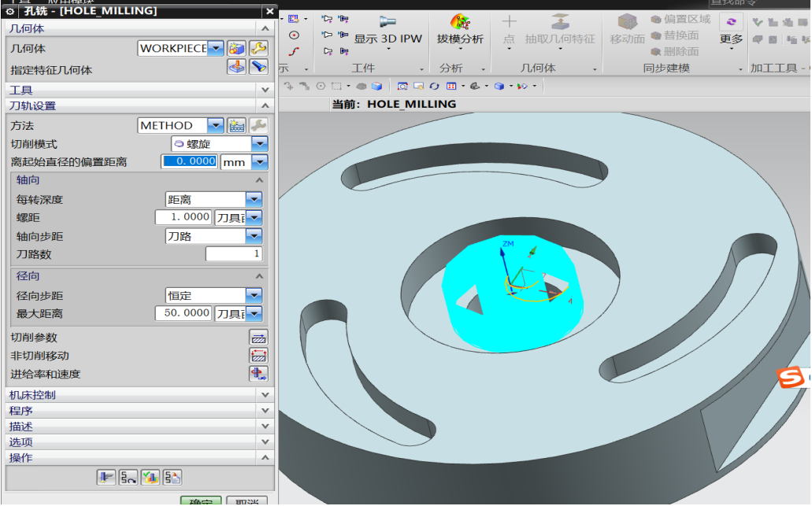
Task: Click the Delete Face (删除面) command
Action: coord(675,51)
